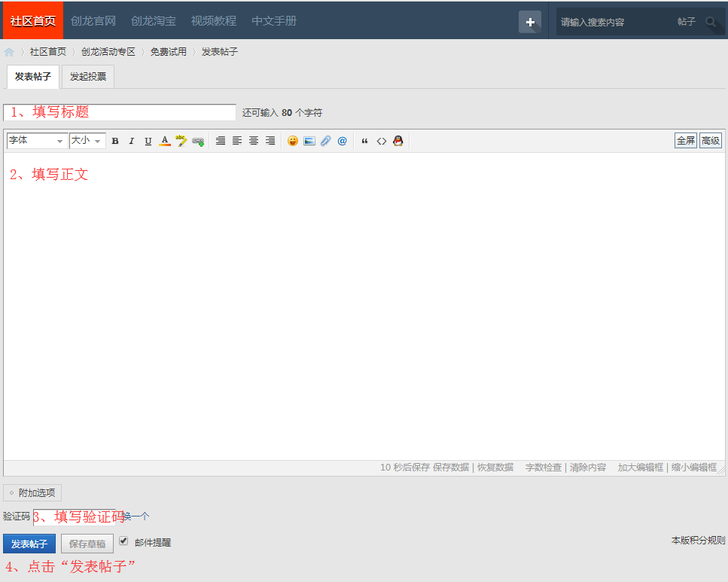This screenshot has height=582, width=728.
Task: Insert a smiley emoticon
Action: tap(293, 141)
